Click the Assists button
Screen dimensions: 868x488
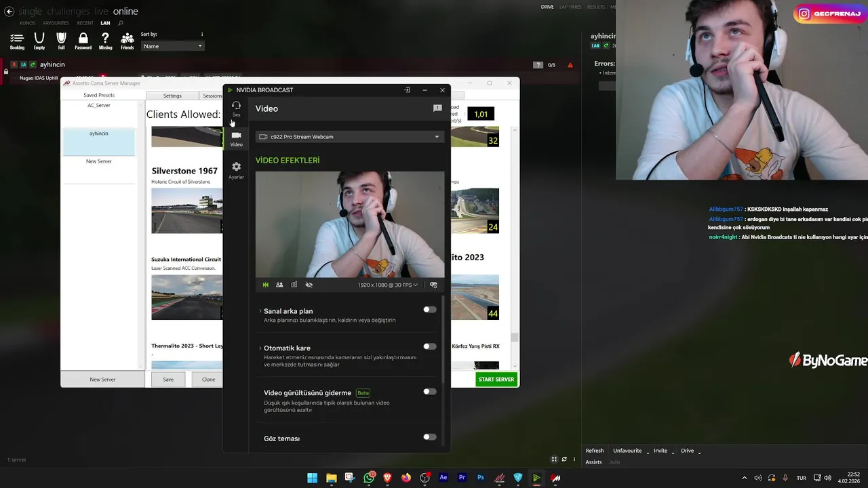[x=593, y=462]
